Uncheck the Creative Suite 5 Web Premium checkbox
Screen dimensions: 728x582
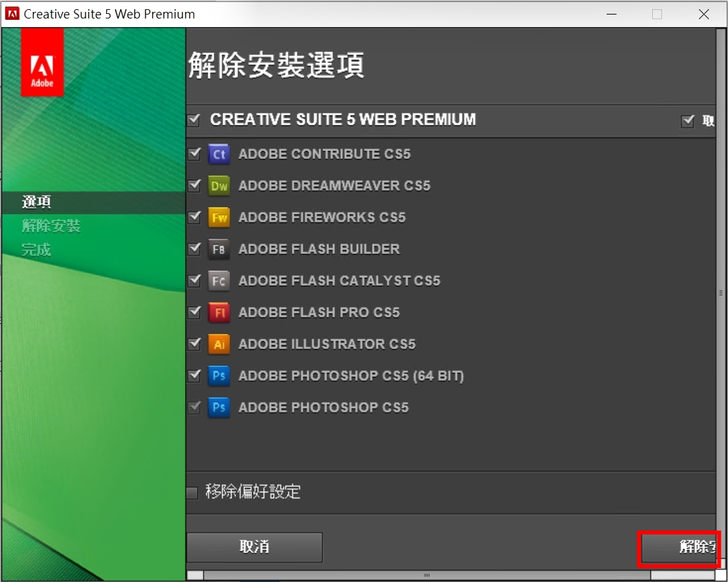[x=194, y=120]
